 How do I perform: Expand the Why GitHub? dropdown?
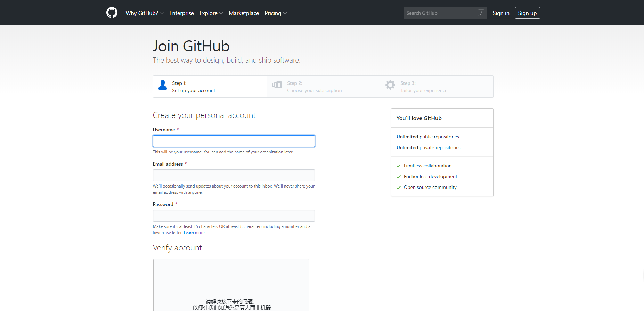[x=145, y=13]
